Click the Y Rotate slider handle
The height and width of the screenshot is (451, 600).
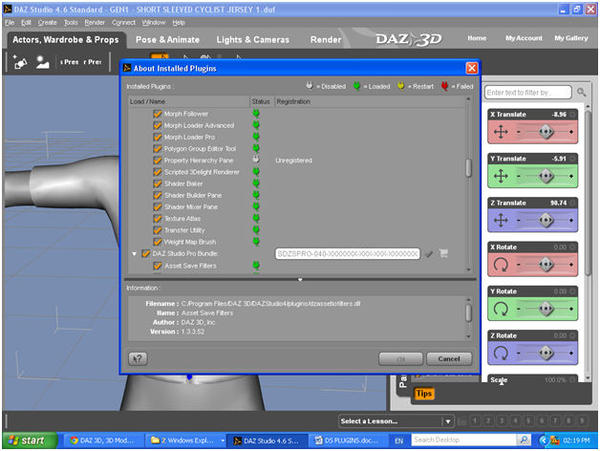click(x=546, y=308)
